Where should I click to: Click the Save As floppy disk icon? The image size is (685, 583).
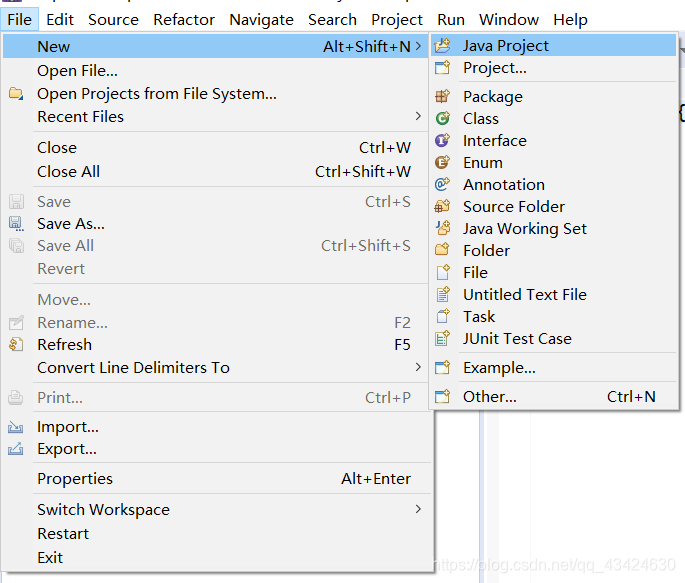16,224
